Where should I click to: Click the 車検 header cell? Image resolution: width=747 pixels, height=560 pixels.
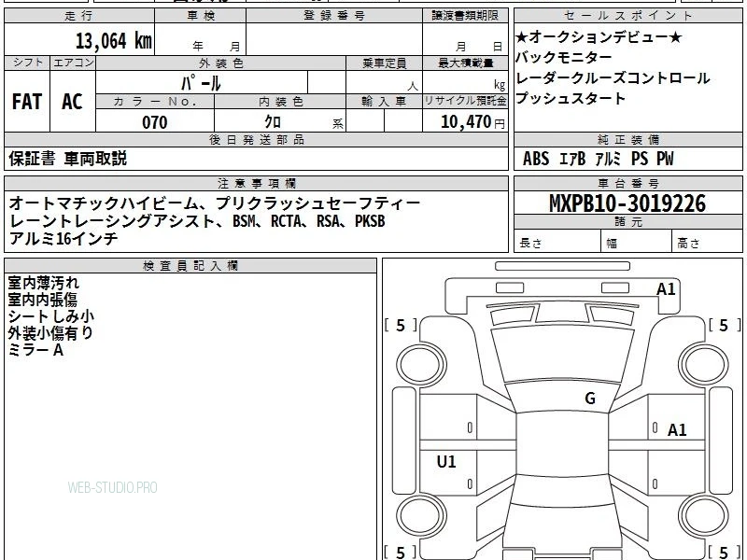click(x=200, y=16)
